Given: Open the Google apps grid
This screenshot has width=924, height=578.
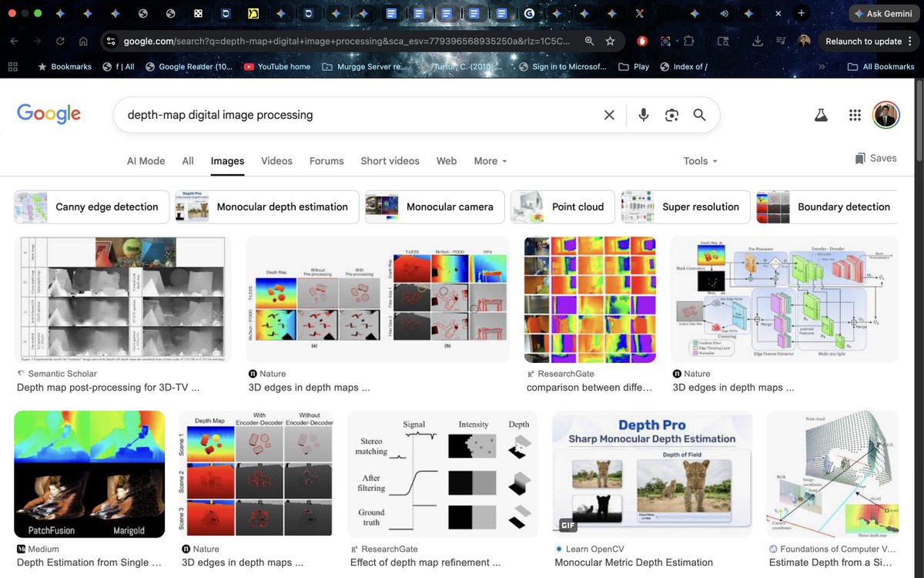Looking at the screenshot, I should pyautogui.click(x=855, y=115).
